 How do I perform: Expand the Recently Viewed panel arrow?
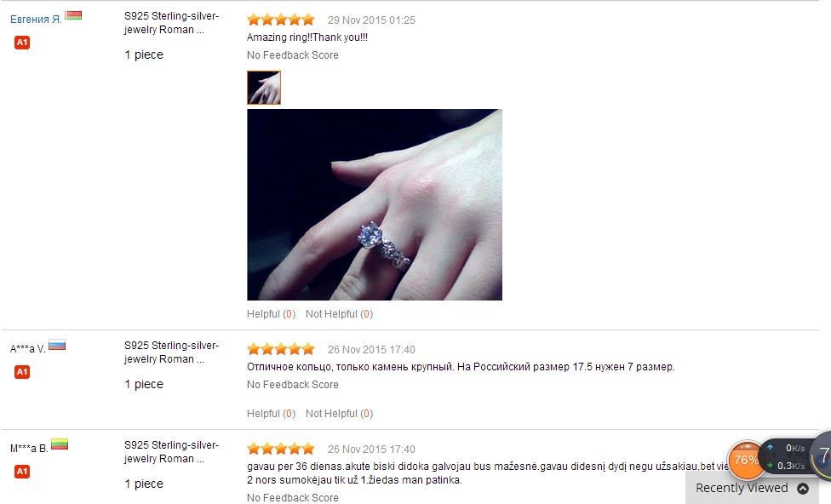(x=803, y=489)
